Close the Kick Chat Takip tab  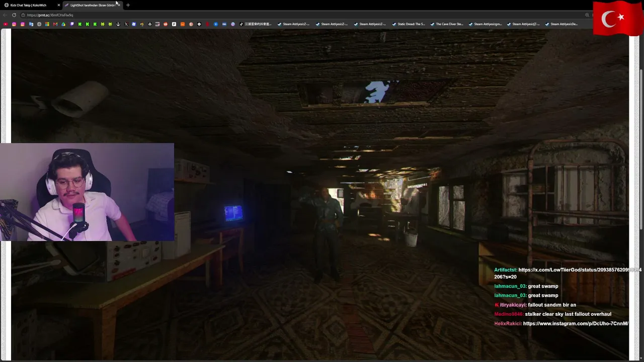[58, 5]
